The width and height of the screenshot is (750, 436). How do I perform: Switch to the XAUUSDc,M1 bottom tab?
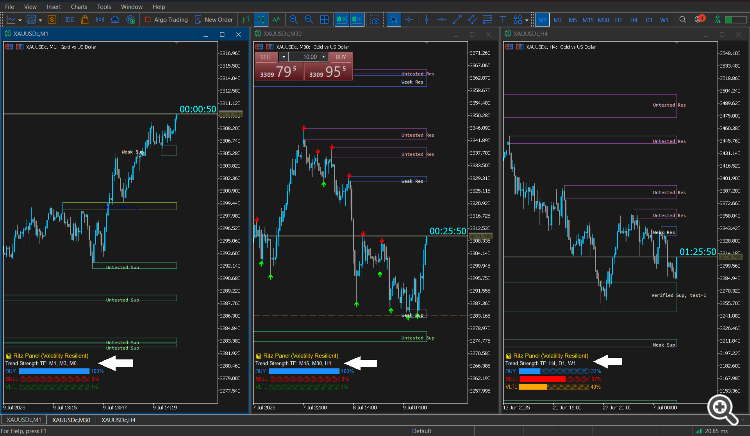point(24,420)
